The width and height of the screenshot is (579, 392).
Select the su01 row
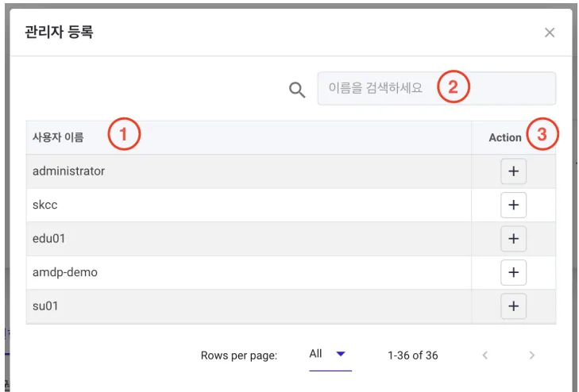click(291, 306)
